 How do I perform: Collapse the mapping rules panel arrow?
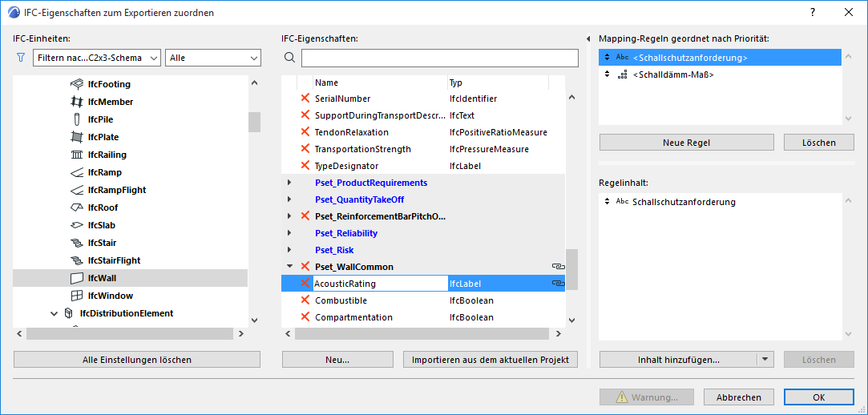[x=588, y=38]
